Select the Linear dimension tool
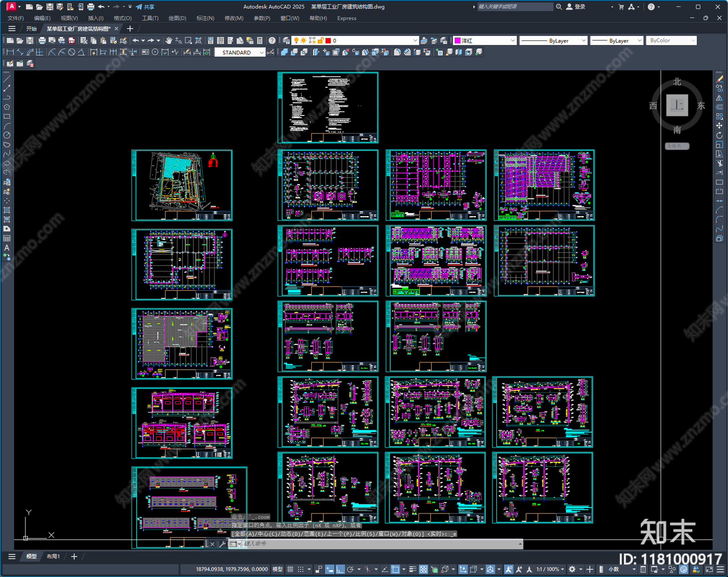Screen dimensions: 728x577 [10, 52]
